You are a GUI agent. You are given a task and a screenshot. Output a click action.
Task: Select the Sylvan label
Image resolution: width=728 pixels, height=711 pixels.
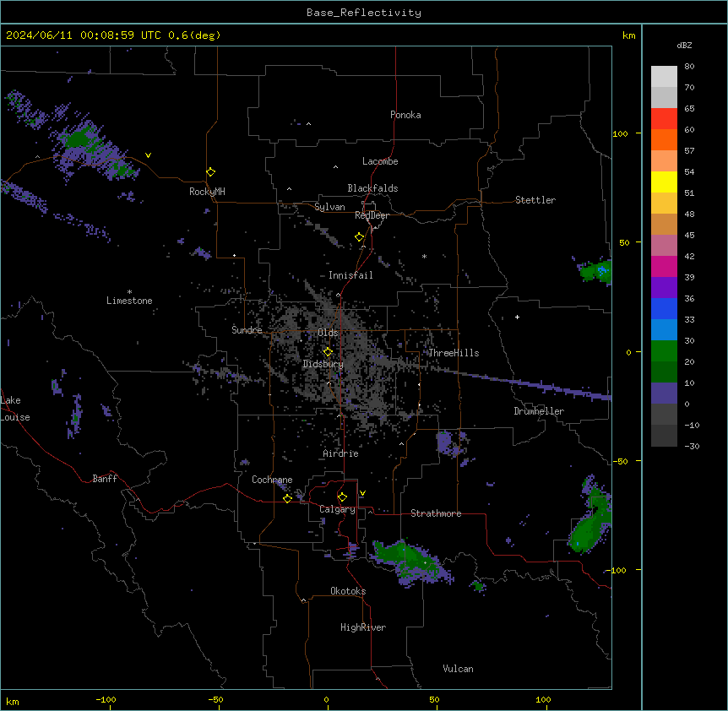(x=329, y=207)
